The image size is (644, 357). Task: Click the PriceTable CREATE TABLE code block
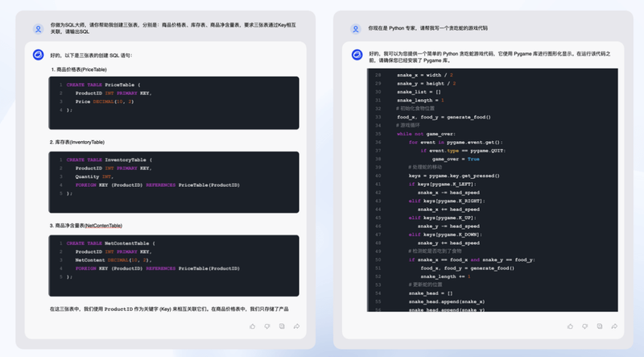click(x=174, y=103)
